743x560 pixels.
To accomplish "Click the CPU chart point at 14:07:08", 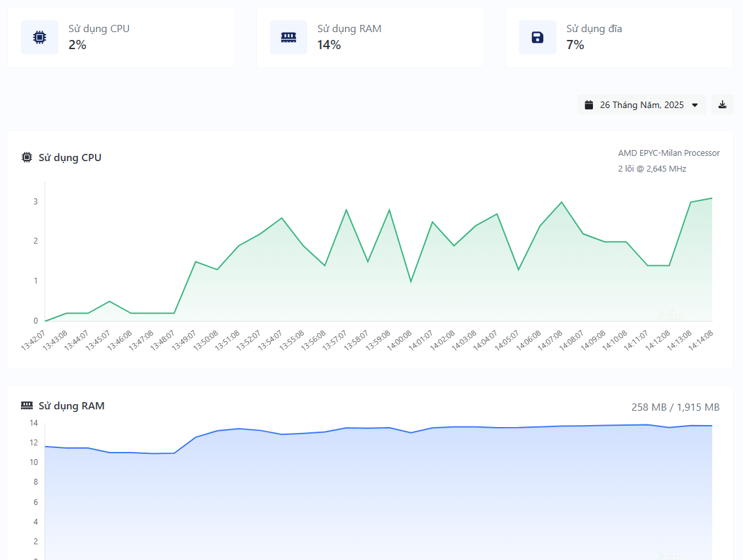I will point(562,202).
